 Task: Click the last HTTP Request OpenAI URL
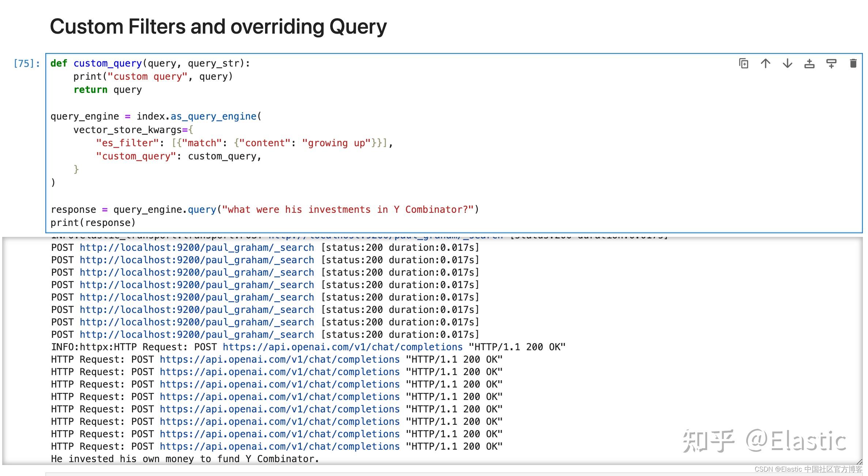coord(279,446)
